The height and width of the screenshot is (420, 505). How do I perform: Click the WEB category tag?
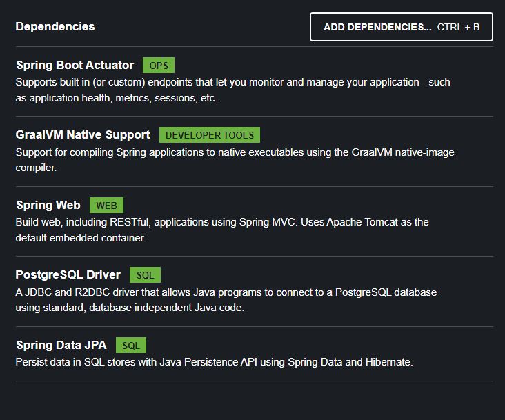[x=107, y=206]
